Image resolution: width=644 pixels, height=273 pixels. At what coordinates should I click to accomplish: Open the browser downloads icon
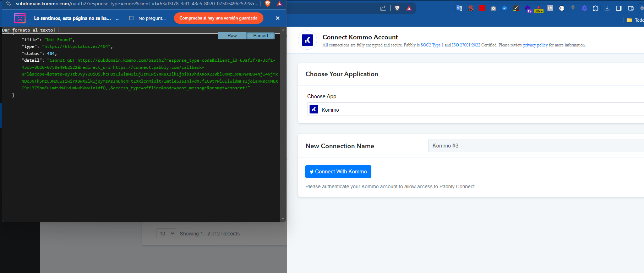point(607,8)
